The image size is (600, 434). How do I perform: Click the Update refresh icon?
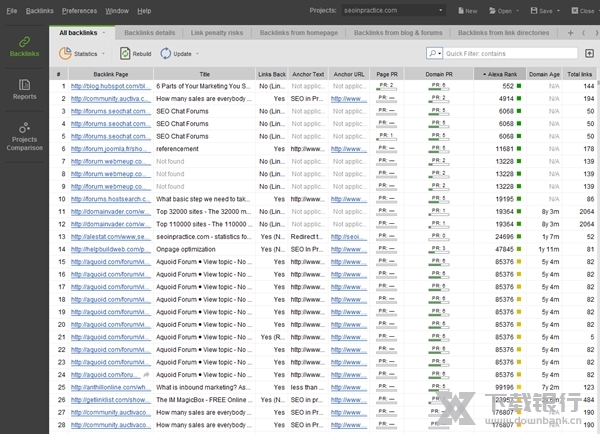click(164, 53)
